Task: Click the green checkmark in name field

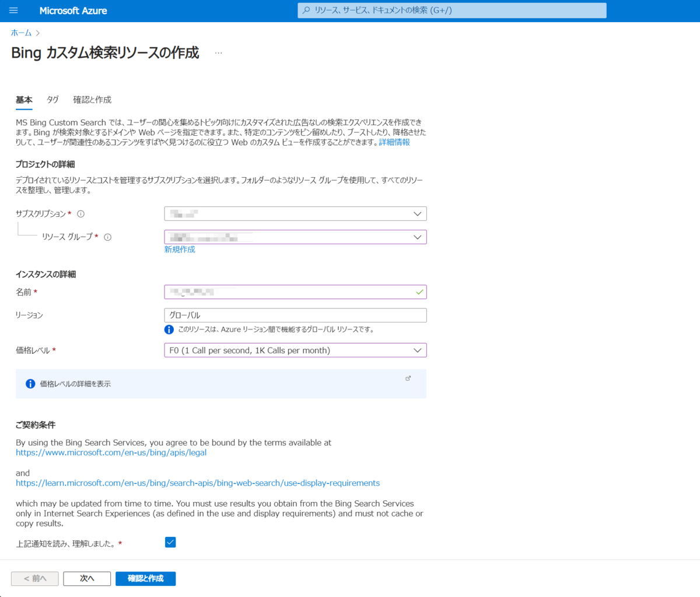Action: [419, 292]
